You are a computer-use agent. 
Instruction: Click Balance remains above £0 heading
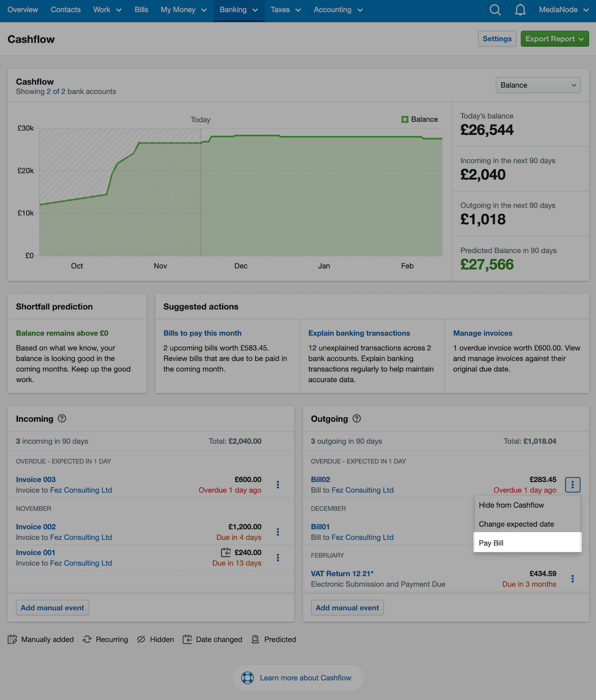tap(62, 333)
